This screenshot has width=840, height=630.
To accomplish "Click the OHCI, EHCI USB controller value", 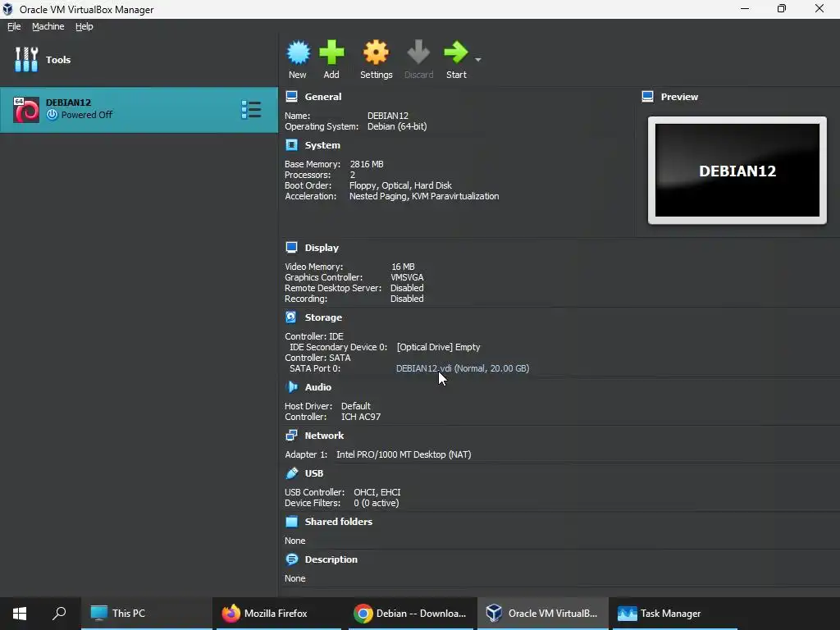I will (x=377, y=492).
